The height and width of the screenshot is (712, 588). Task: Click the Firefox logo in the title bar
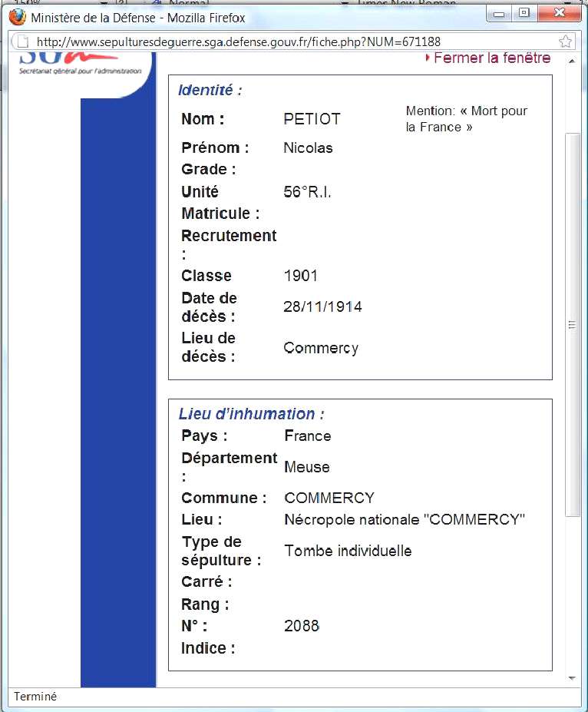pyautogui.click(x=17, y=17)
